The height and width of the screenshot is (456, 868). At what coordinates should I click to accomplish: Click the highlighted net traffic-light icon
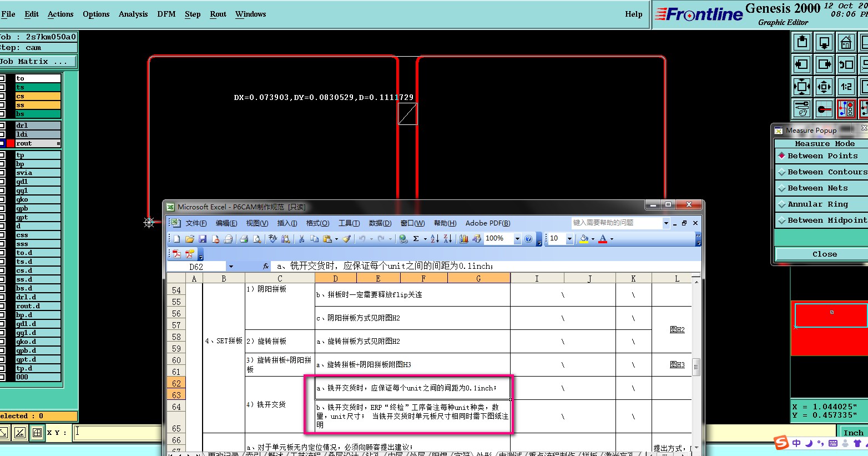(x=846, y=109)
